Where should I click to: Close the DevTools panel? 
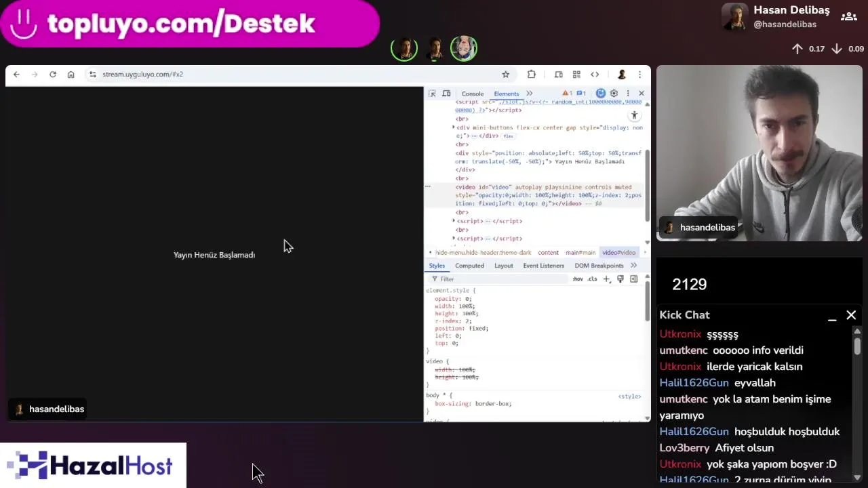point(642,94)
